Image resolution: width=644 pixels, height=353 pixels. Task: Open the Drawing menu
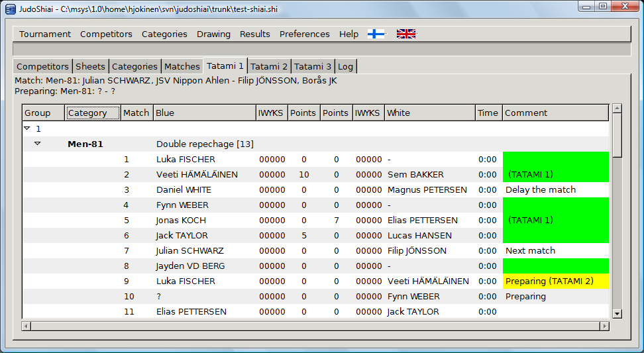click(213, 34)
